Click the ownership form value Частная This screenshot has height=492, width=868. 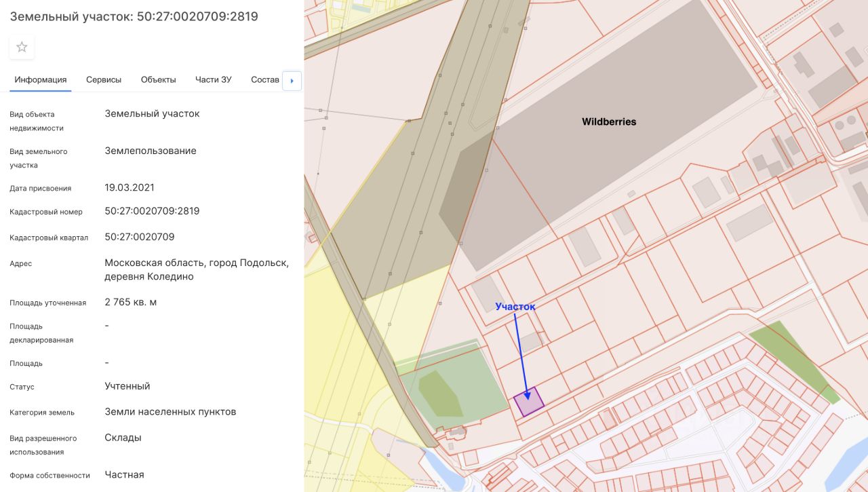pyautogui.click(x=124, y=475)
